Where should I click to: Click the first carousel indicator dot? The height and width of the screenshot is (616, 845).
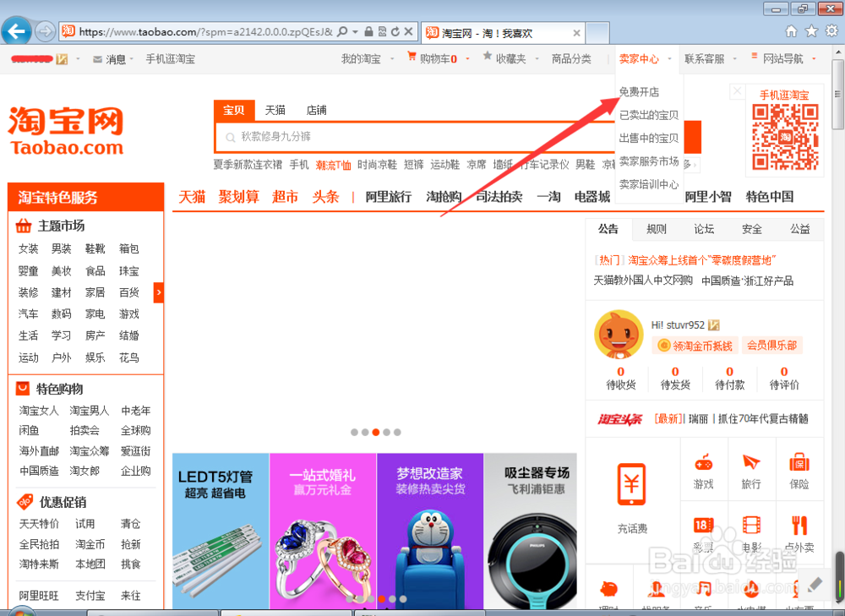click(x=354, y=433)
